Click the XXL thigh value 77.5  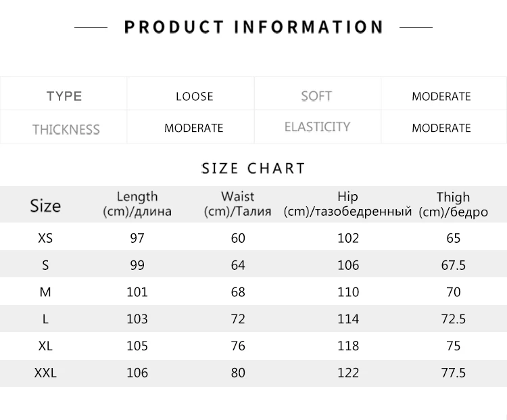pyautogui.click(x=454, y=373)
